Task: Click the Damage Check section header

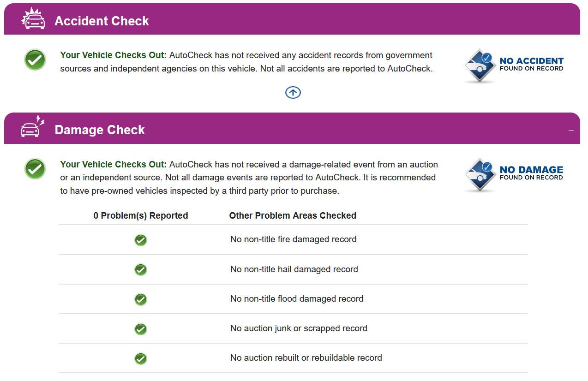Action: (100, 130)
